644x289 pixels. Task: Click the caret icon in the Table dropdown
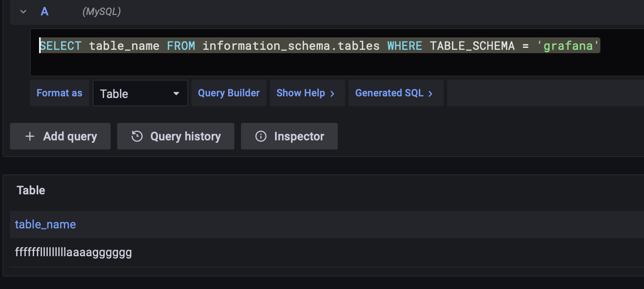pyautogui.click(x=176, y=93)
